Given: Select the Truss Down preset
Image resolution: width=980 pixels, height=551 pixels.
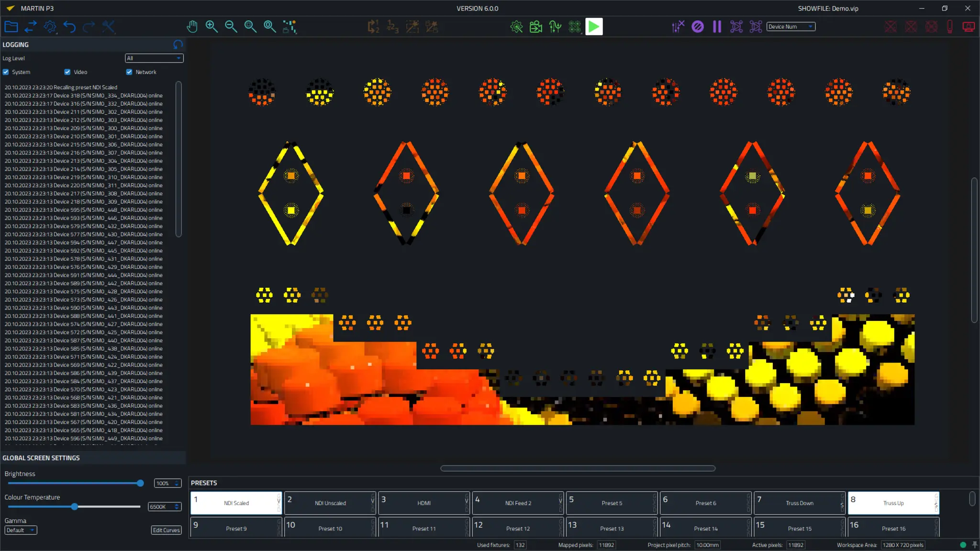Looking at the screenshot, I should click(799, 503).
